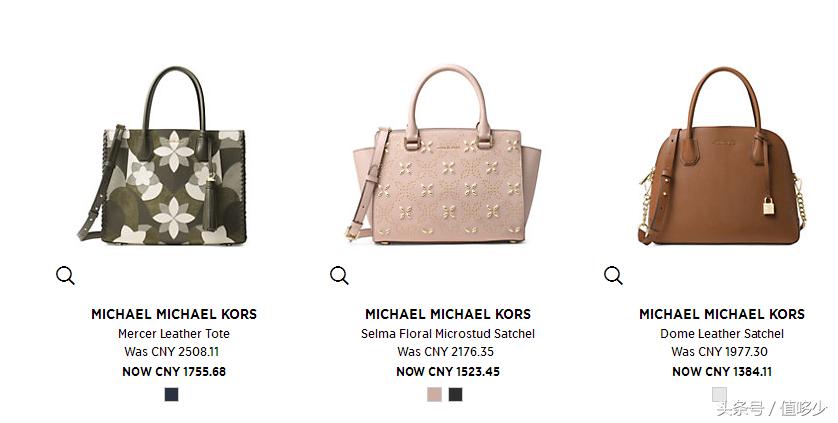
Task: Click the NOW CNY 1755.68 price
Action: click(174, 372)
